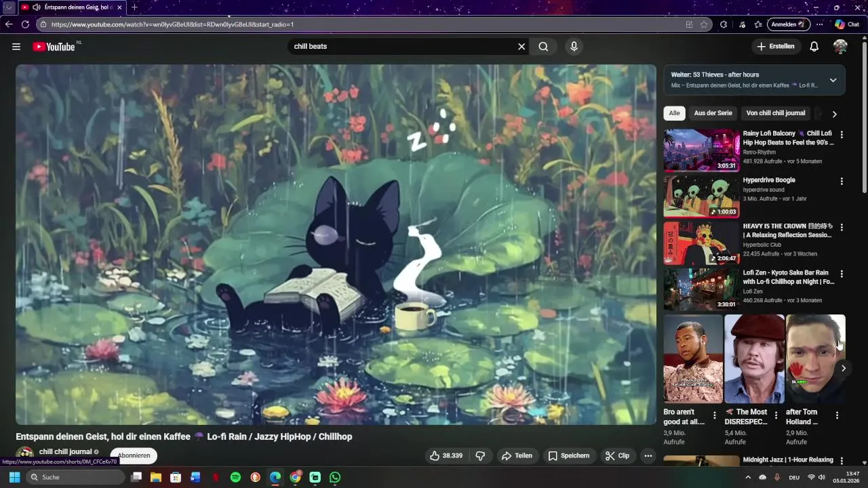Open Google Chrome from the taskbar
The width and height of the screenshot is (868, 488).
295,477
